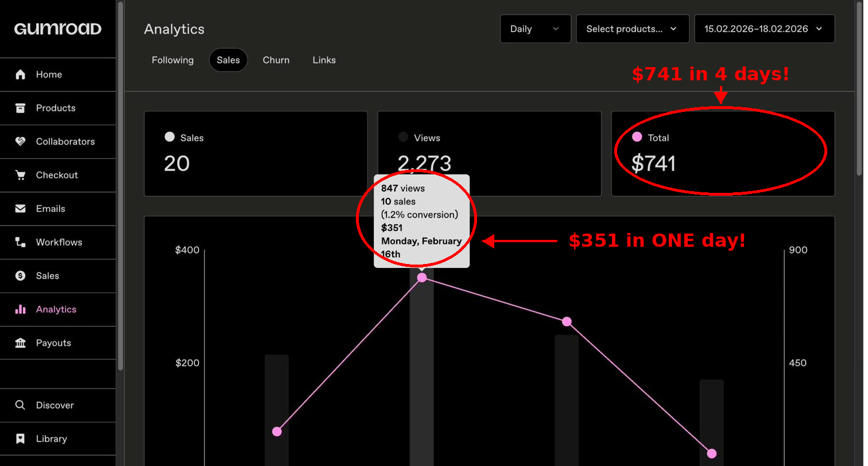Expand the Select products dropdown

pyautogui.click(x=631, y=29)
